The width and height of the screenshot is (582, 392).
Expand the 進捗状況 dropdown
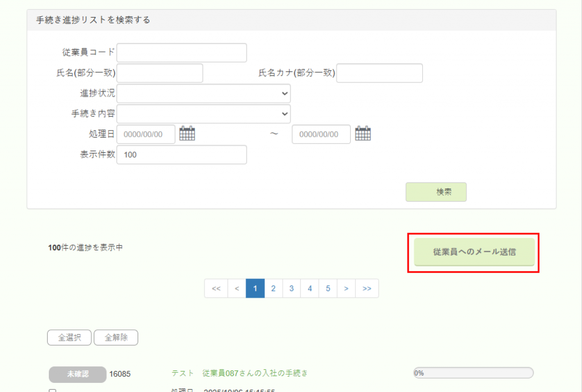coord(203,93)
